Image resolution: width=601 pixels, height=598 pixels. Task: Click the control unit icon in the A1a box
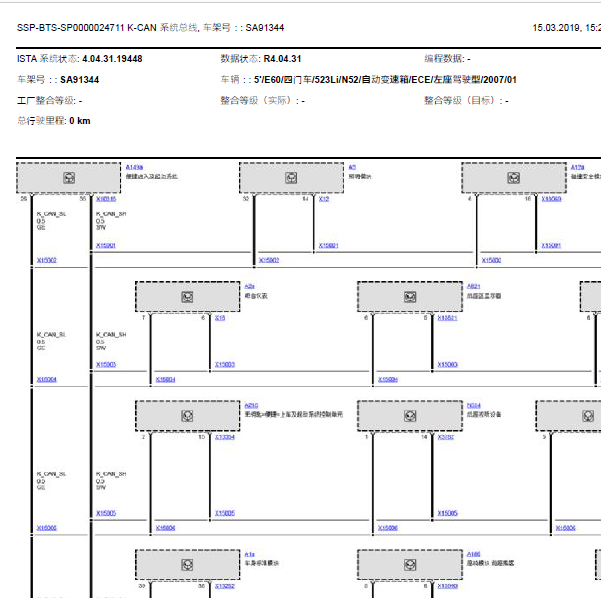pos(187,565)
